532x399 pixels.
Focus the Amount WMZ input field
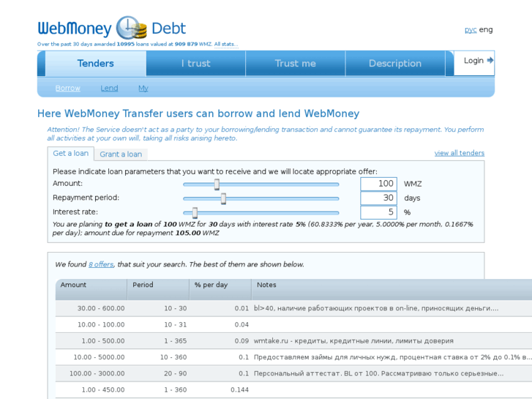[378, 184]
